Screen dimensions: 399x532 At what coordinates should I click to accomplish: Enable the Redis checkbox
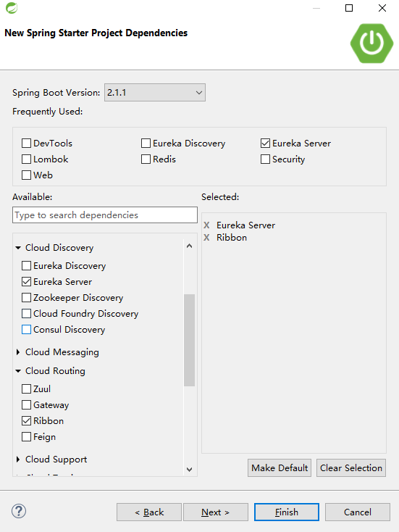coord(146,159)
